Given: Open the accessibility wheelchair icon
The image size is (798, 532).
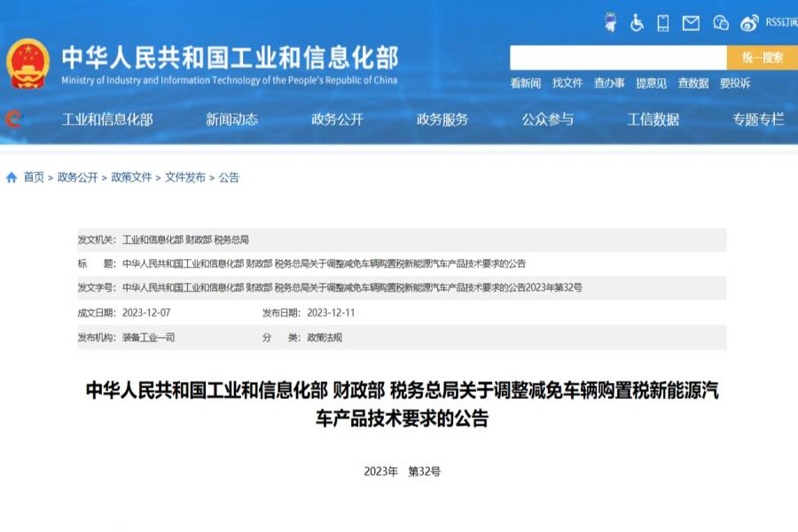Looking at the screenshot, I should pos(636,23).
